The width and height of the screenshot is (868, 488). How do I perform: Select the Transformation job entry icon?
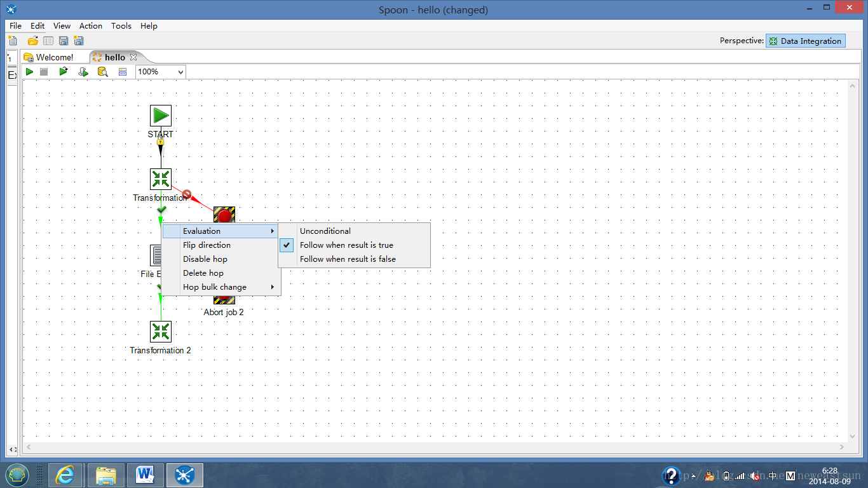[x=161, y=179]
